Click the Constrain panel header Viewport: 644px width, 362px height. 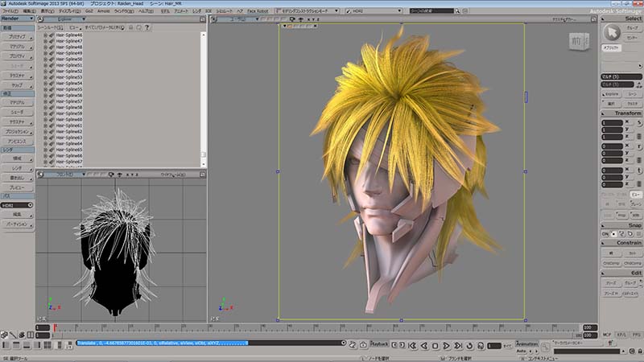tap(621, 243)
